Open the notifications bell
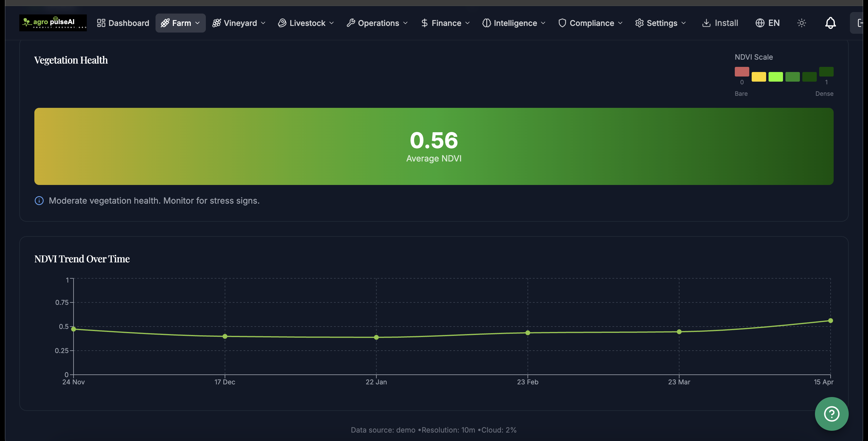This screenshot has height=441, width=868. tap(830, 23)
